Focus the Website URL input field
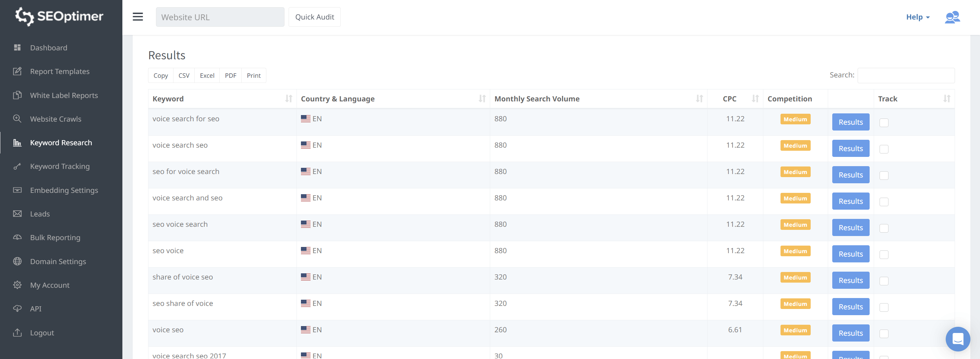The width and height of the screenshot is (980, 359). point(220,17)
